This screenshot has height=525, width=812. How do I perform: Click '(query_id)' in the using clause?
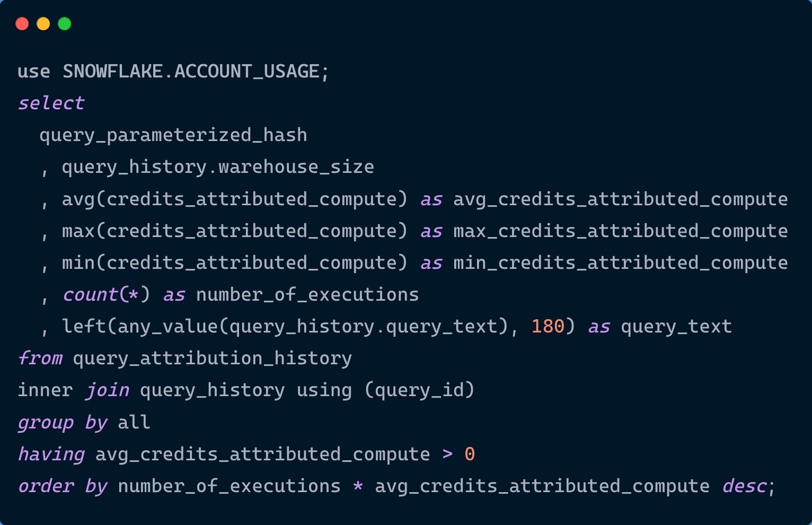pyautogui.click(x=419, y=390)
